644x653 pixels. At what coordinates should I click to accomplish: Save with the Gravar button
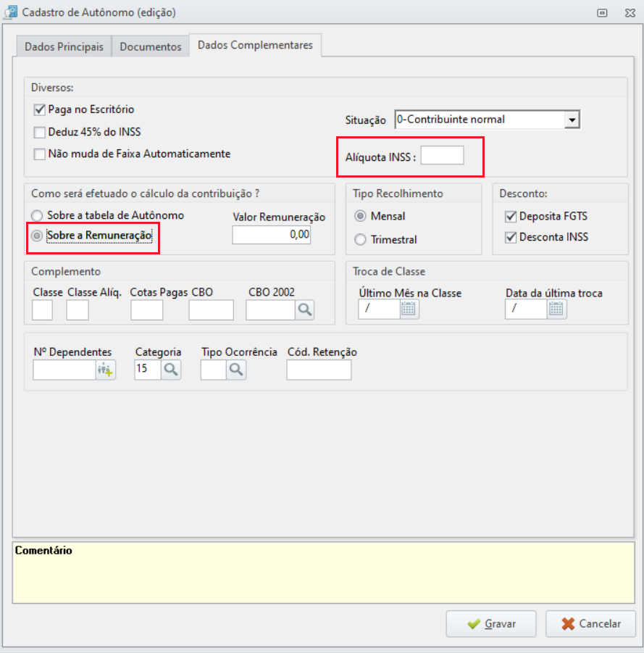(491, 624)
